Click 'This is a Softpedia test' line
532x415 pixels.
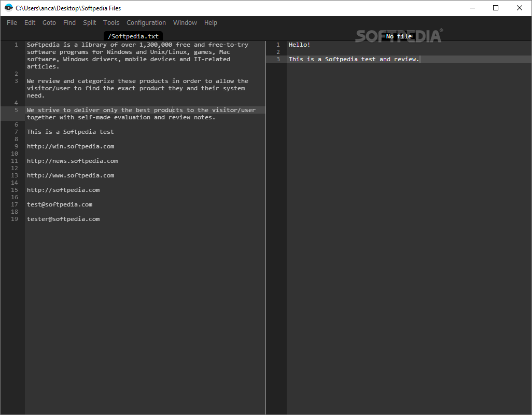click(70, 132)
